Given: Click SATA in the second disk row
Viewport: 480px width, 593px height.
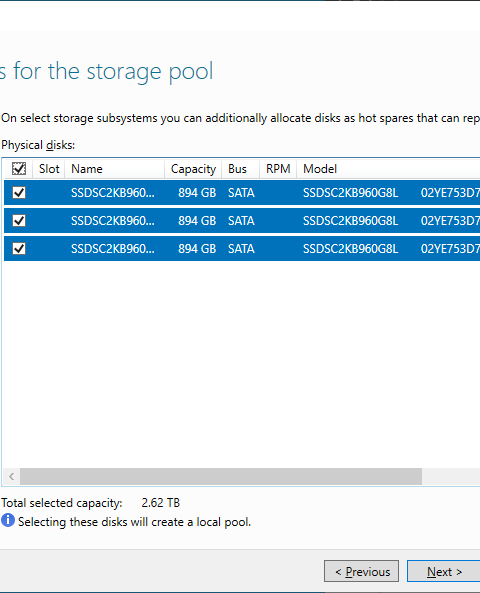Looking at the screenshot, I should 241,221.
